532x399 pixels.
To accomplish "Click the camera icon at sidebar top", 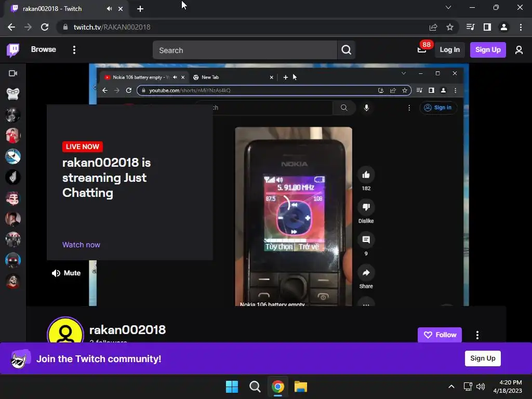I will point(13,73).
